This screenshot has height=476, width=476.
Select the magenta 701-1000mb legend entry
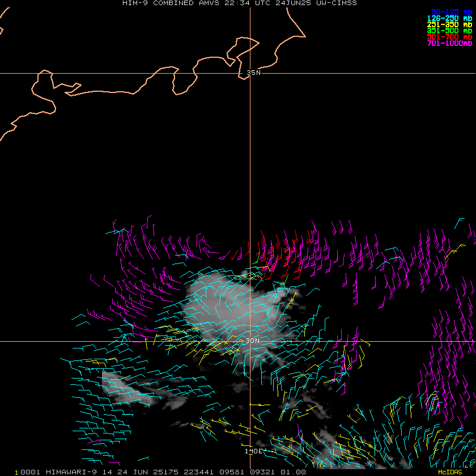click(x=450, y=43)
